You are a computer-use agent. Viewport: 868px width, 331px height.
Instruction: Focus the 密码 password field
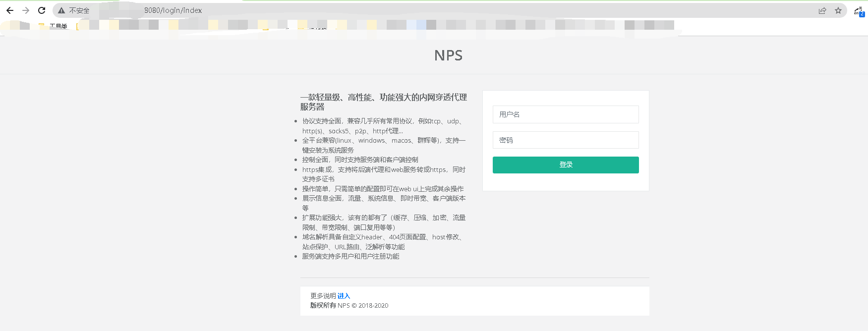(566, 140)
